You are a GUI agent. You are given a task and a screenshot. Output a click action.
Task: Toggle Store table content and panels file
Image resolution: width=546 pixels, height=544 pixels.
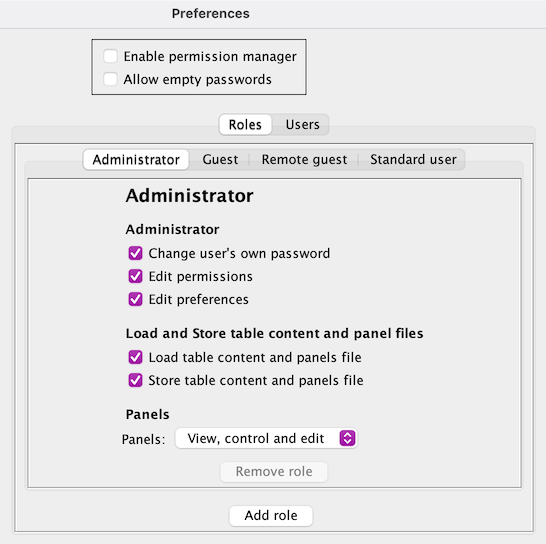pyautogui.click(x=135, y=380)
